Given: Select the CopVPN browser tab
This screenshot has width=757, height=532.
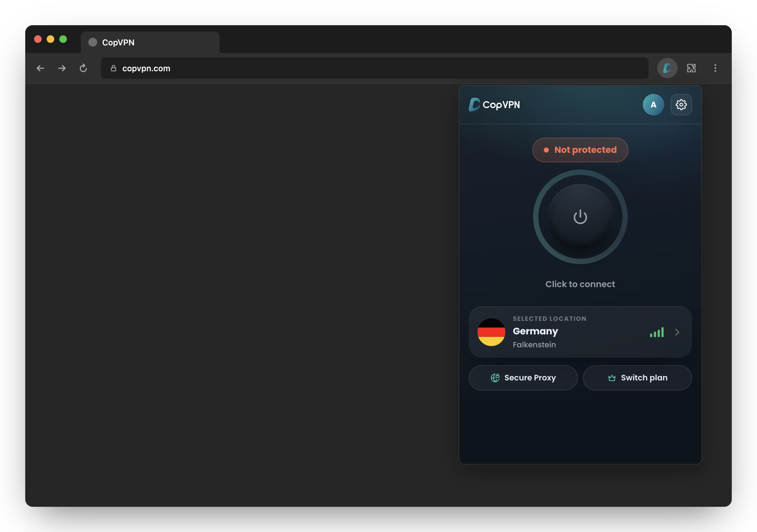Looking at the screenshot, I should 150,42.
